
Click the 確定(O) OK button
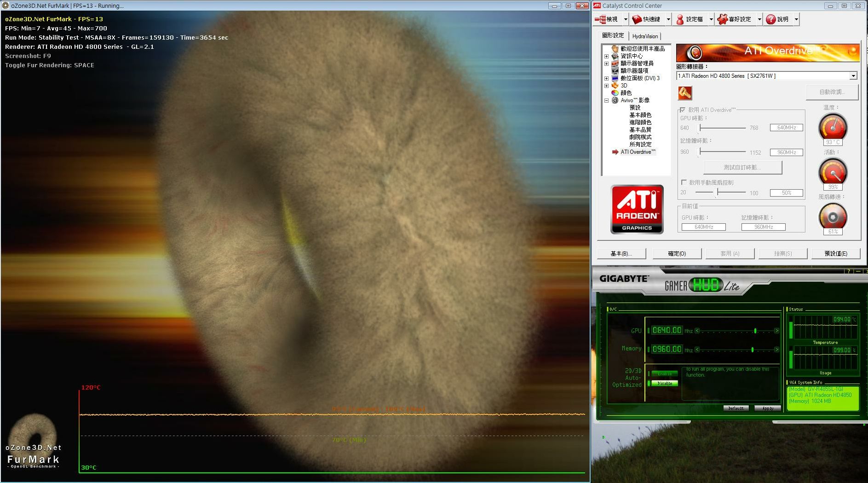pyautogui.click(x=677, y=254)
